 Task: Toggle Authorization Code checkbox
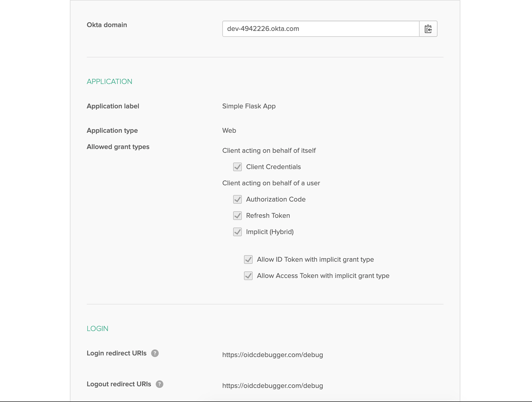237,199
